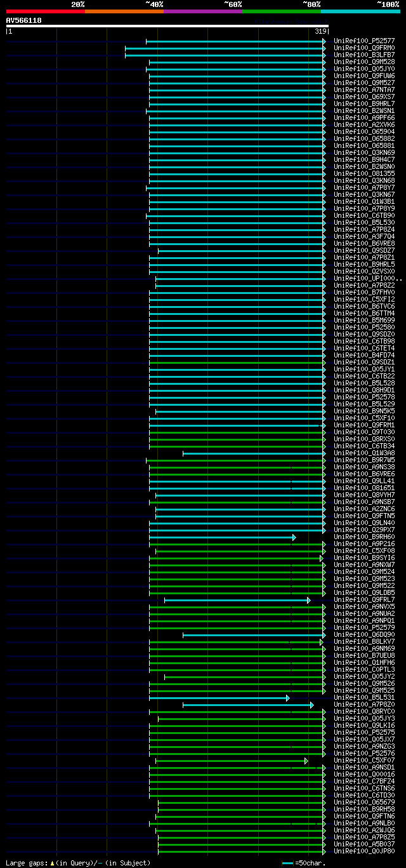Select label UniRef100_Q9LL41
The width and height of the screenshot is (406, 868).
tap(364, 481)
